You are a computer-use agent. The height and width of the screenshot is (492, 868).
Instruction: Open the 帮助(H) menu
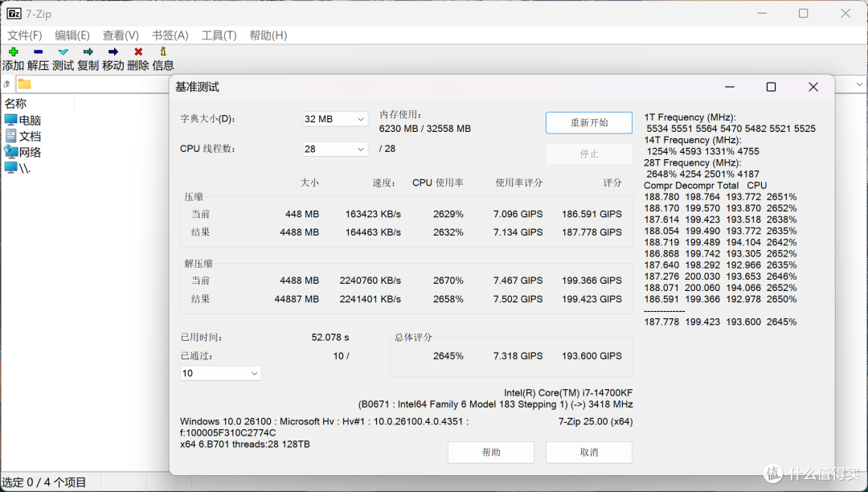(x=268, y=35)
